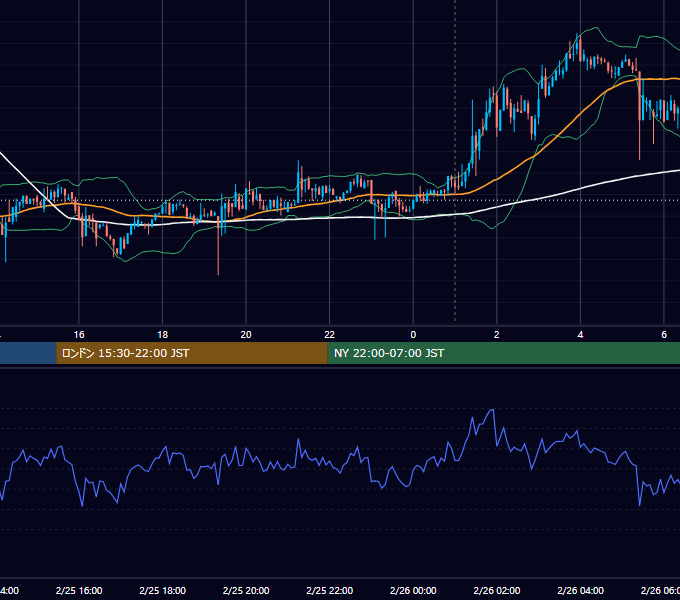
Task: Click the 2 hour label on price chart axis
Action: (497, 335)
